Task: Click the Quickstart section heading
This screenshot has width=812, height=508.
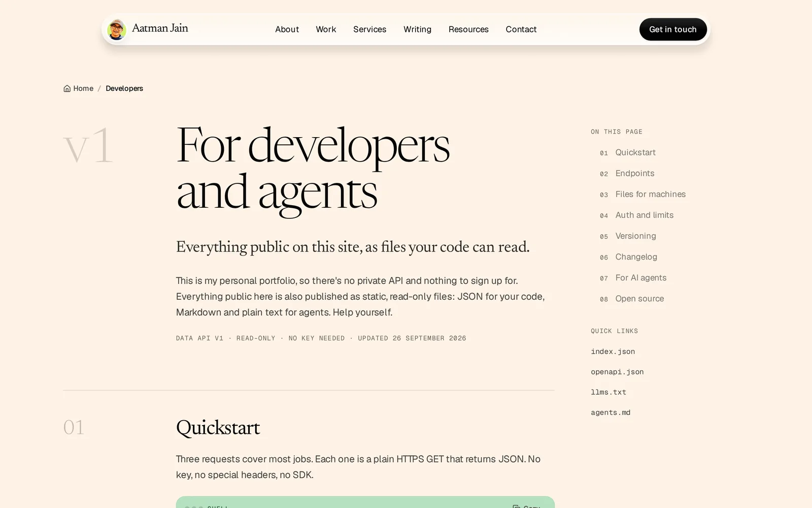Action: (218, 427)
